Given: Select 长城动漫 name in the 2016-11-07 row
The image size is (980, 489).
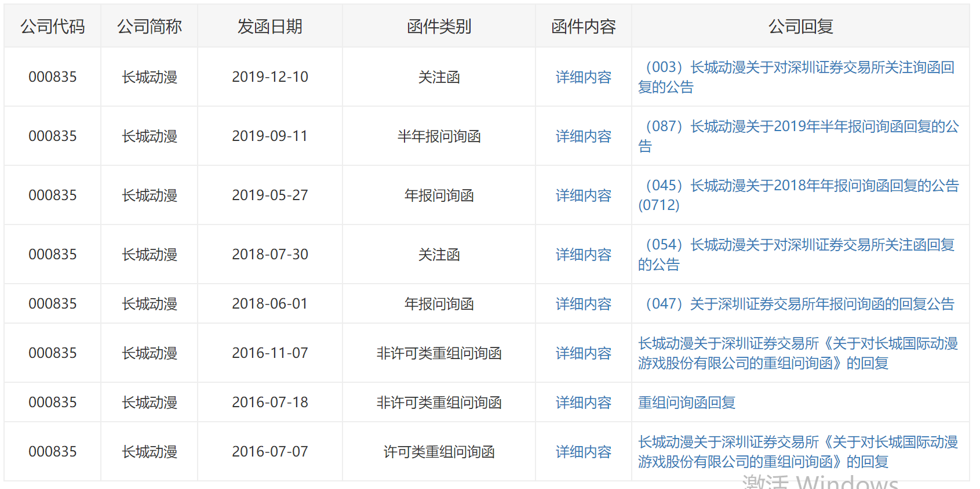Looking at the screenshot, I should 150,353.
